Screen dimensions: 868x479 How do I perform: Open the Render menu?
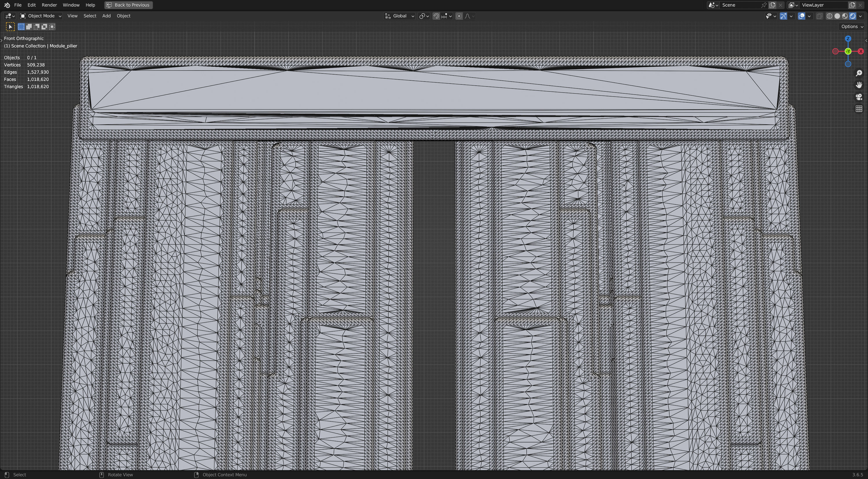[x=49, y=5]
